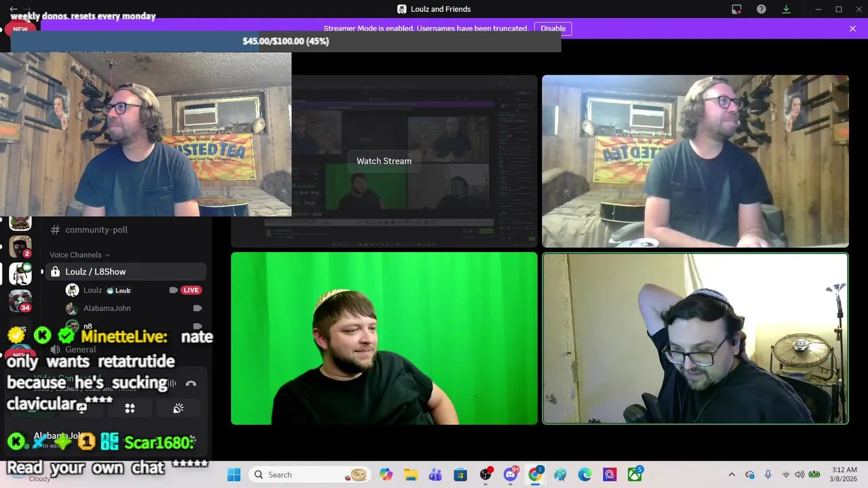Disconnect from voice with the hang-up icon
868x488 pixels.
(191, 384)
